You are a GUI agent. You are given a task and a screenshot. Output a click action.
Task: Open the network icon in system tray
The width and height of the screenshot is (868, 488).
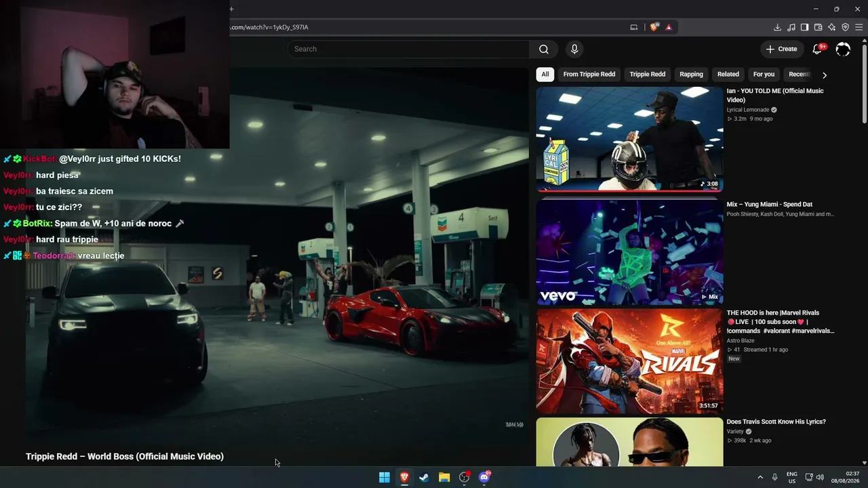tap(808, 477)
